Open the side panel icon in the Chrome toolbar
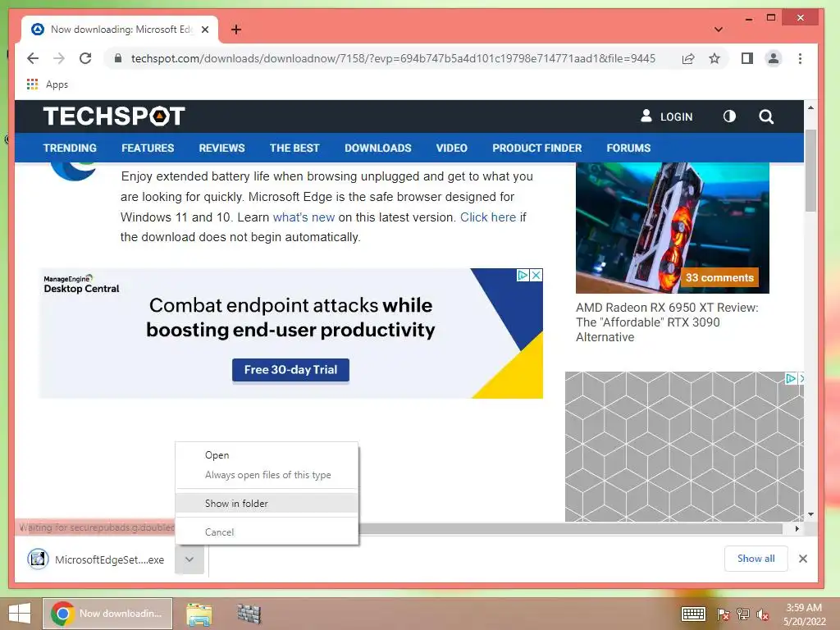Screen dimensions: 840x630 coord(746,58)
